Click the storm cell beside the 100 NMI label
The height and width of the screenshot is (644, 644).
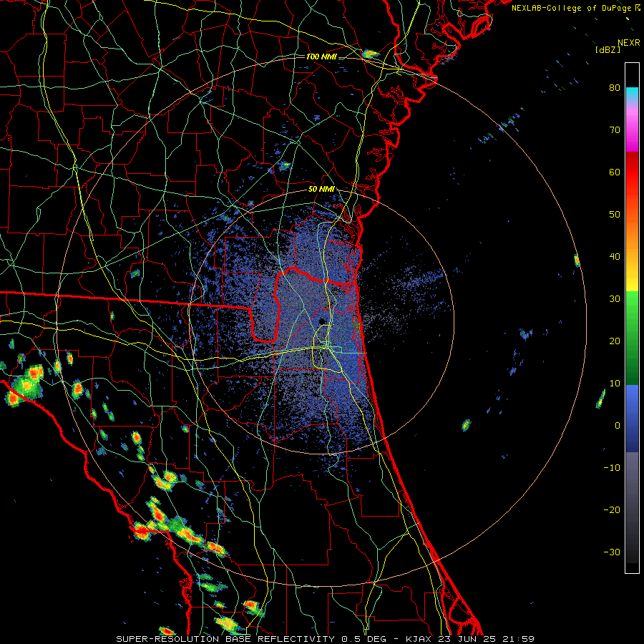(370, 54)
